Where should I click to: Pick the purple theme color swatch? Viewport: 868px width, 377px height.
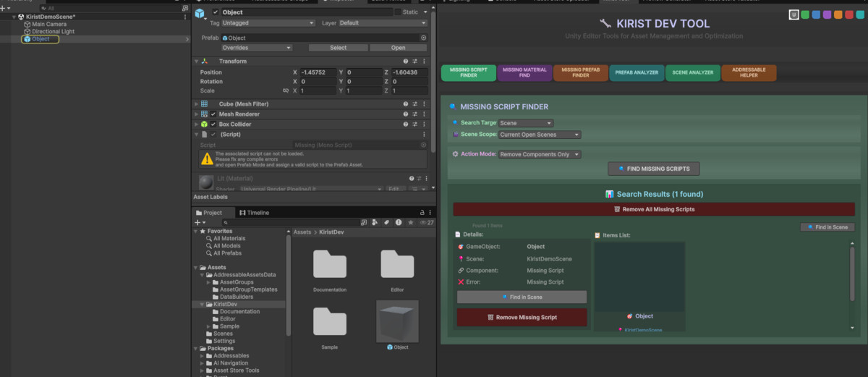click(x=827, y=14)
